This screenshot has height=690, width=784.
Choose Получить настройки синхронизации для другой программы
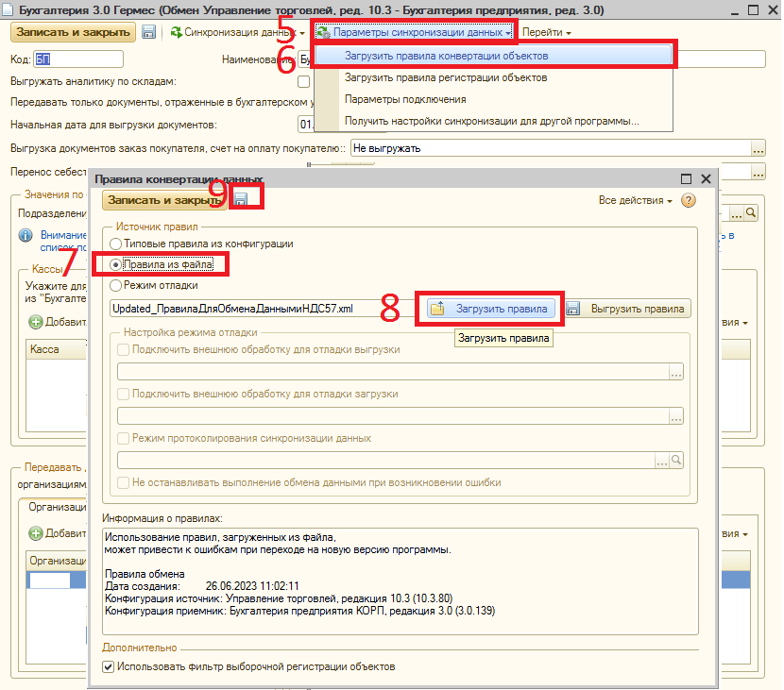(x=493, y=121)
